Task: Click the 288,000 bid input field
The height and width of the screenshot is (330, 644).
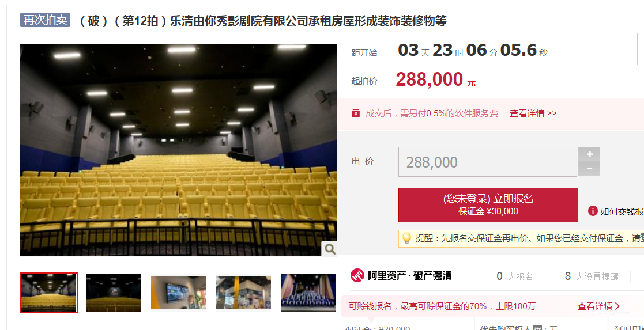Action: pos(488,162)
